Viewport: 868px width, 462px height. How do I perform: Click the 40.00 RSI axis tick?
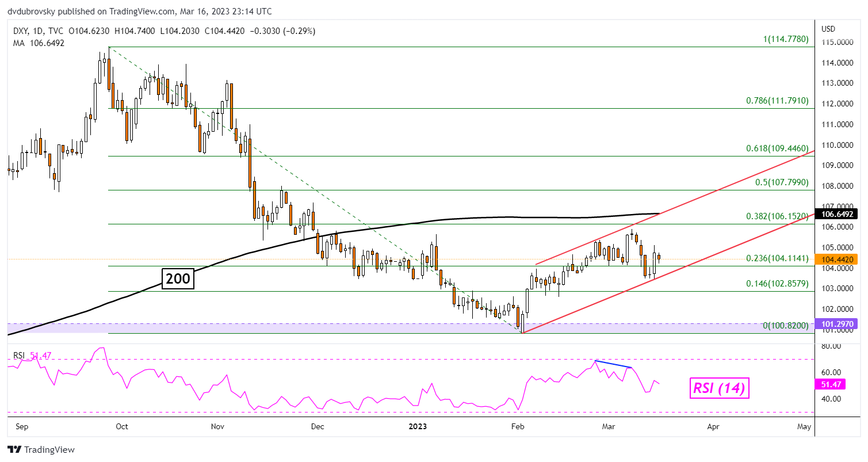point(832,399)
